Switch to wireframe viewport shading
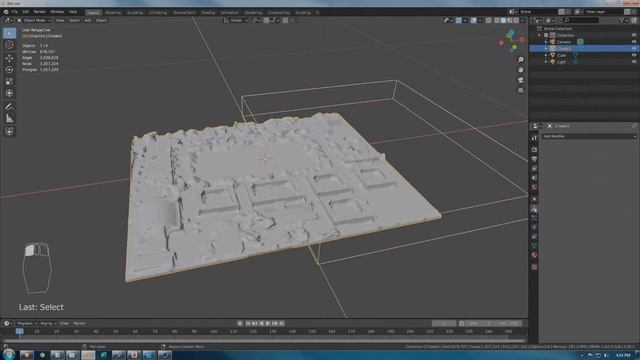Viewport: 640px width, 360px height. (x=497, y=20)
